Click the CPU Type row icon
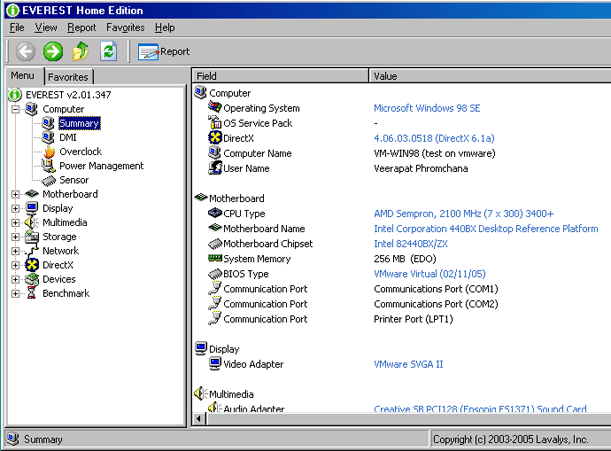The height and width of the screenshot is (451, 611). [x=215, y=213]
